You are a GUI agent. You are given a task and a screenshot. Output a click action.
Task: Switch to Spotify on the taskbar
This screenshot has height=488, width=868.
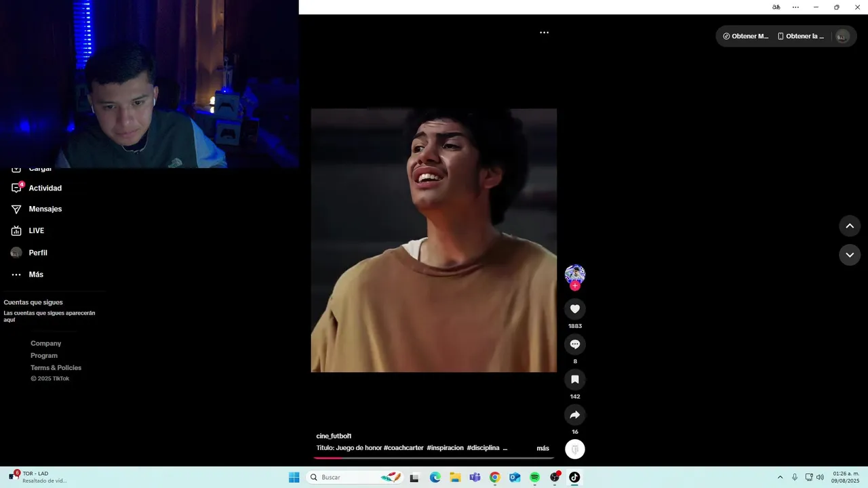(534, 478)
